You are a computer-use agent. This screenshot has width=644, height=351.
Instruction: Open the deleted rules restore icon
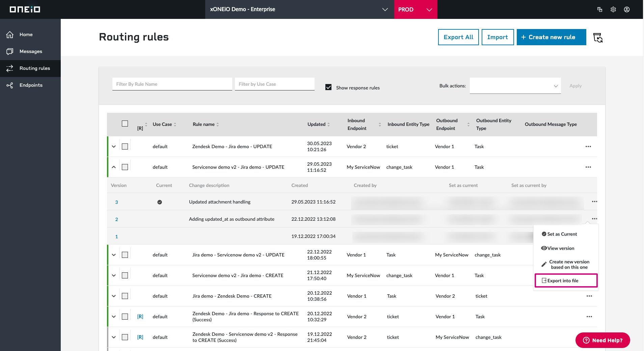point(598,37)
